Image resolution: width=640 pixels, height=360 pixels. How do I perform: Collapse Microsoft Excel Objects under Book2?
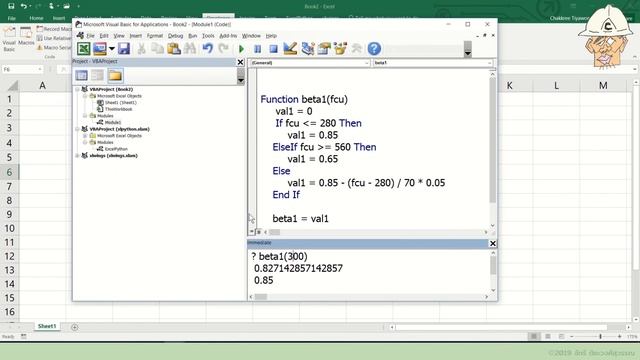pos(85,96)
